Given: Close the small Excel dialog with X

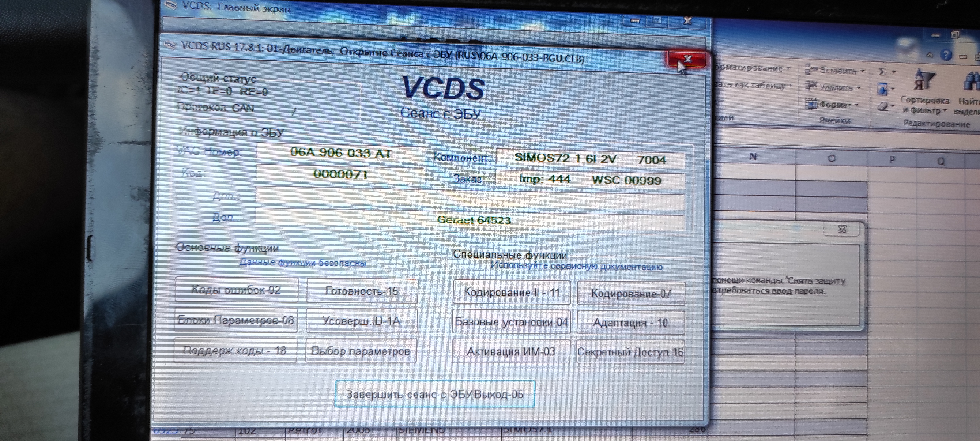Looking at the screenshot, I should pyautogui.click(x=842, y=229).
